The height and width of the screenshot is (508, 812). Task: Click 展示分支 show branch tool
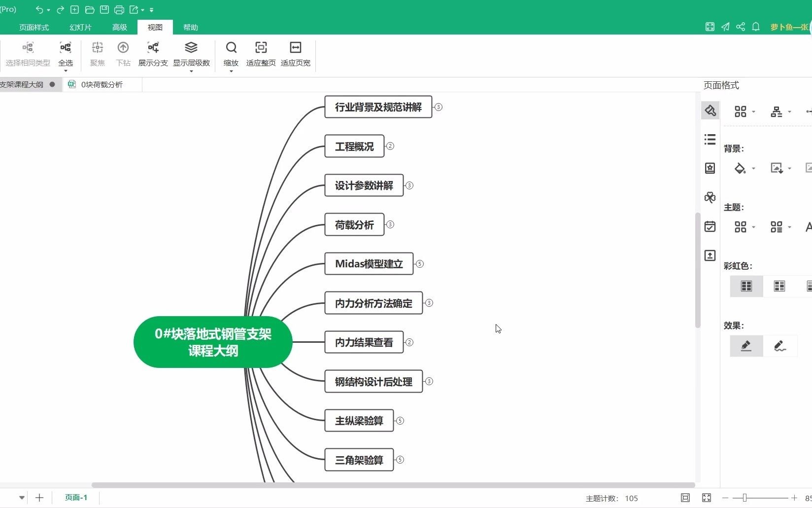click(x=153, y=55)
